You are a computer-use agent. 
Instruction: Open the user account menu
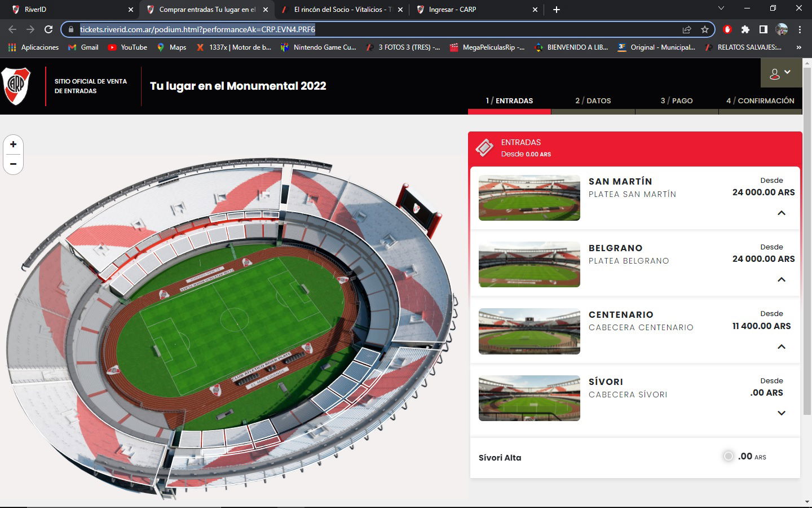pos(781,73)
